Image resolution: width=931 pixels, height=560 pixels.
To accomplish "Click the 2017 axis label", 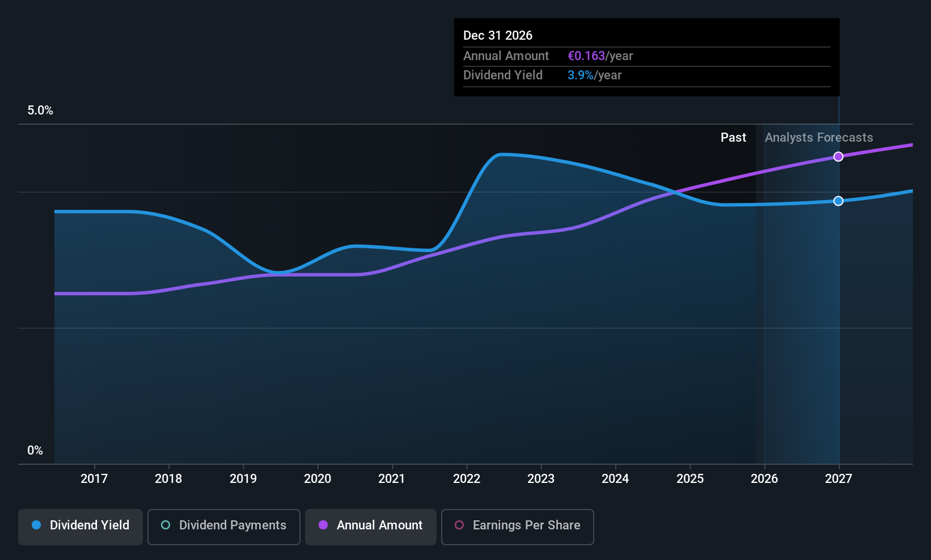I will (94, 478).
